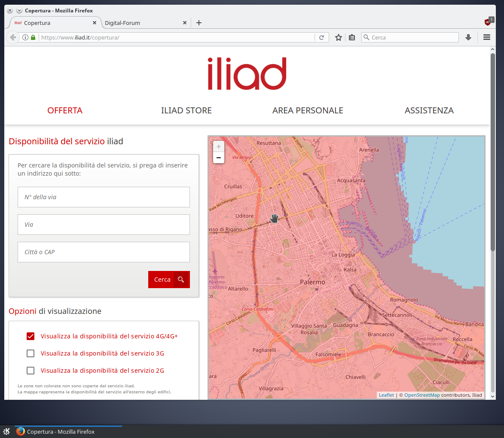Click the Uditore label on map
Image resolution: width=504 pixels, height=438 pixels.
coord(244,216)
